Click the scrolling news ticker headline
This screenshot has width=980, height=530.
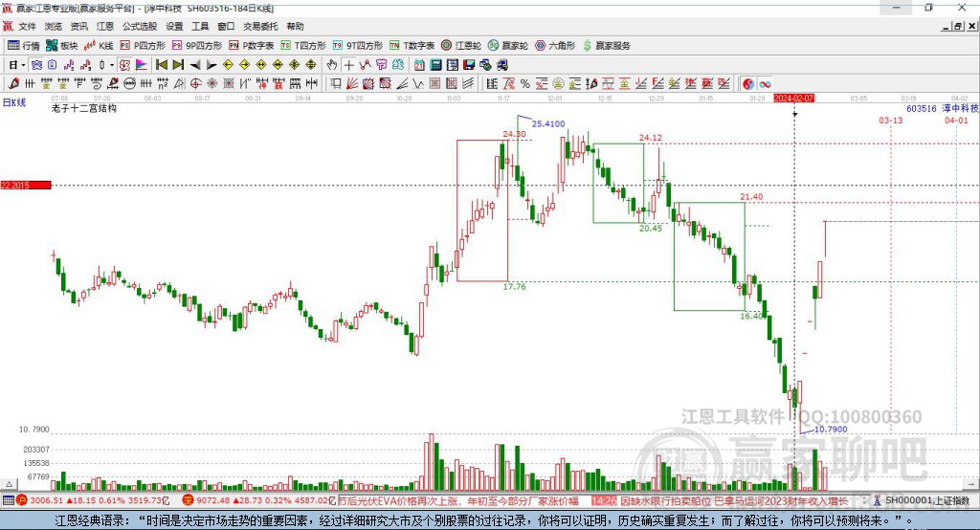pyautogui.click(x=592, y=500)
